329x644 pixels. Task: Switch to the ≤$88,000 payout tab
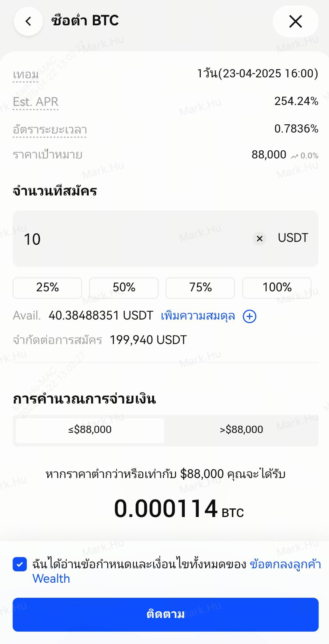(x=90, y=430)
